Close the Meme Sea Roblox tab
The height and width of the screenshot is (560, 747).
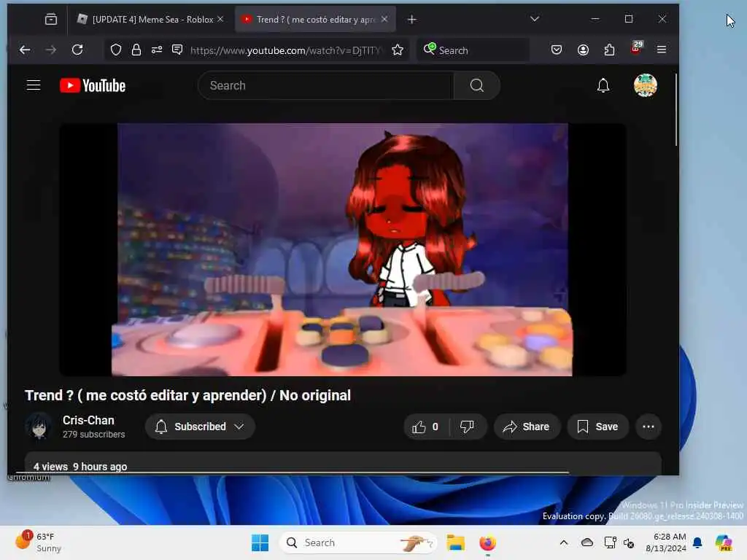coord(220,19)
